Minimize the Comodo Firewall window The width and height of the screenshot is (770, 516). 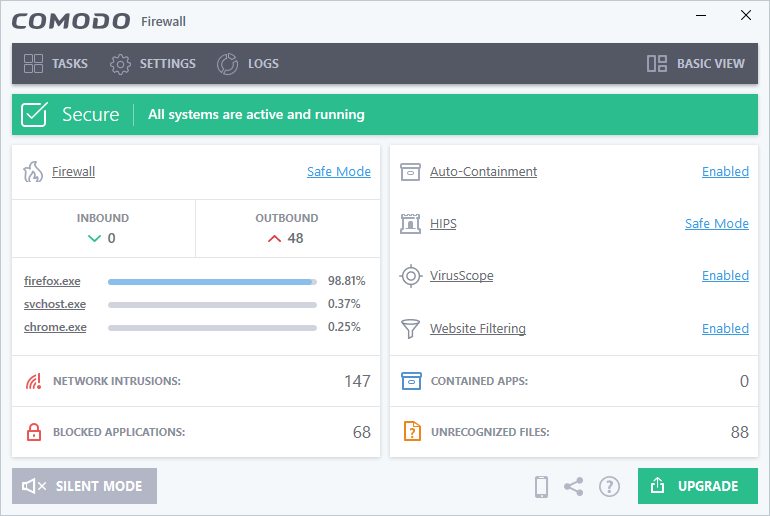click(701, 16)
